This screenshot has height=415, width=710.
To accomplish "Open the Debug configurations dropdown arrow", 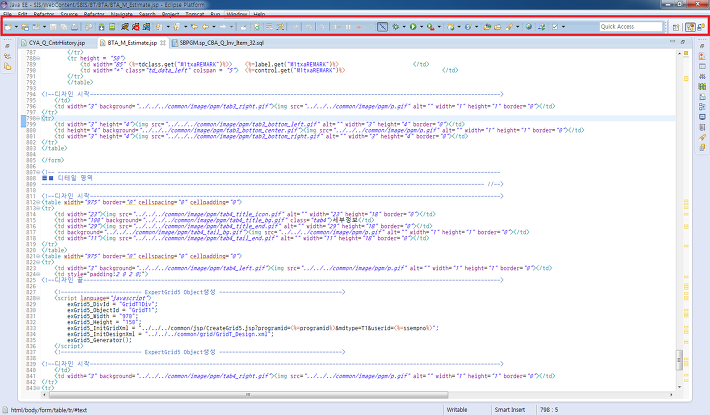I will point(404,27).
